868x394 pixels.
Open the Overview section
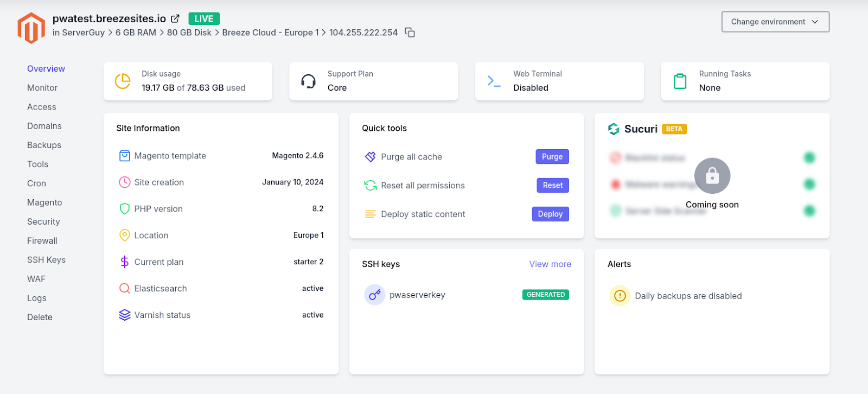coord(46,69)
